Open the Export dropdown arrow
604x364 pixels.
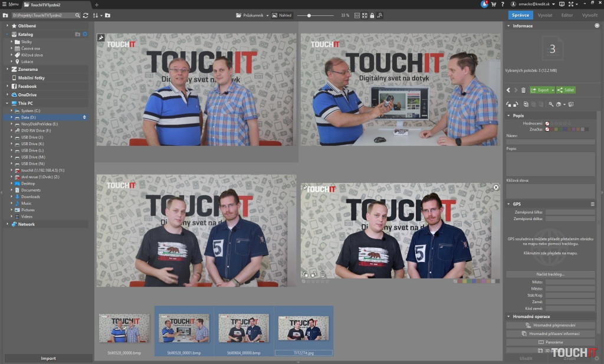coord(553,90)
